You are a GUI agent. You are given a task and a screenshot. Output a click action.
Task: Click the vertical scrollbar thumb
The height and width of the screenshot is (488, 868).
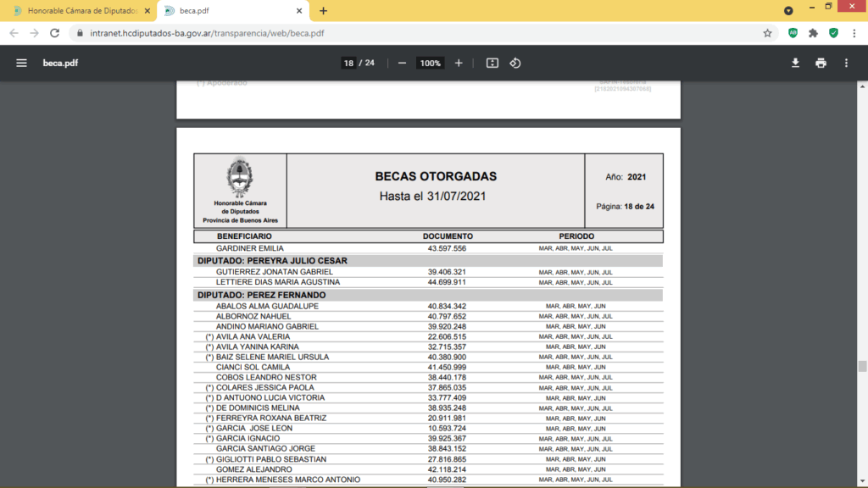click(x=862, y=366)
